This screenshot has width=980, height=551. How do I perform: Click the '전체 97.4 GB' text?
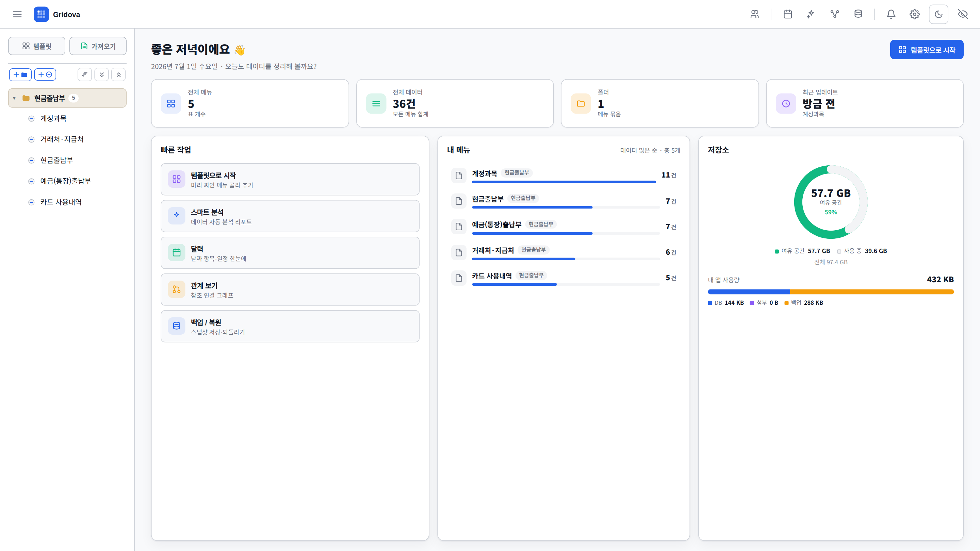click(x=831, y=262)
